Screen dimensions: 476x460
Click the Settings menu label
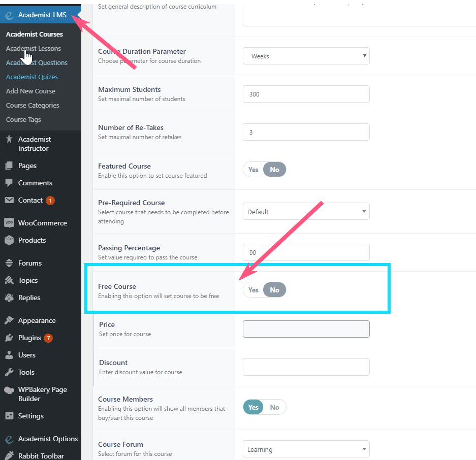click(x=31, y=416)
